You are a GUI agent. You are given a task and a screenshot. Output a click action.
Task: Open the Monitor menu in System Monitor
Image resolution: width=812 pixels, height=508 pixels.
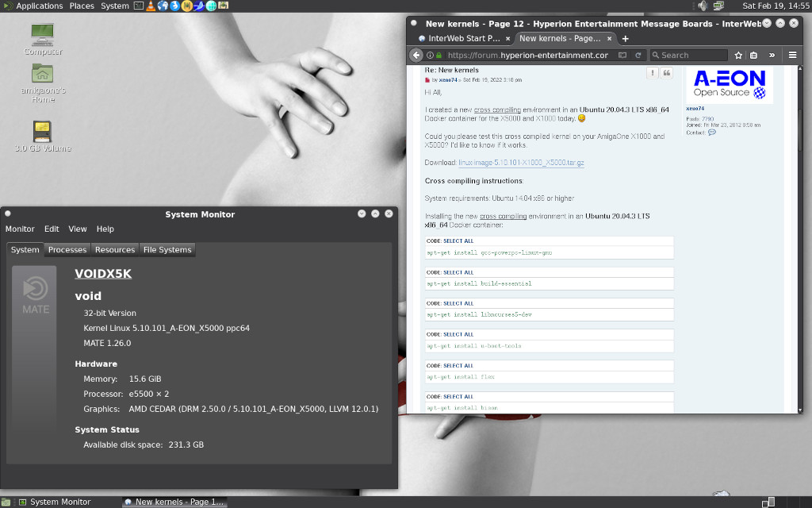20,229
